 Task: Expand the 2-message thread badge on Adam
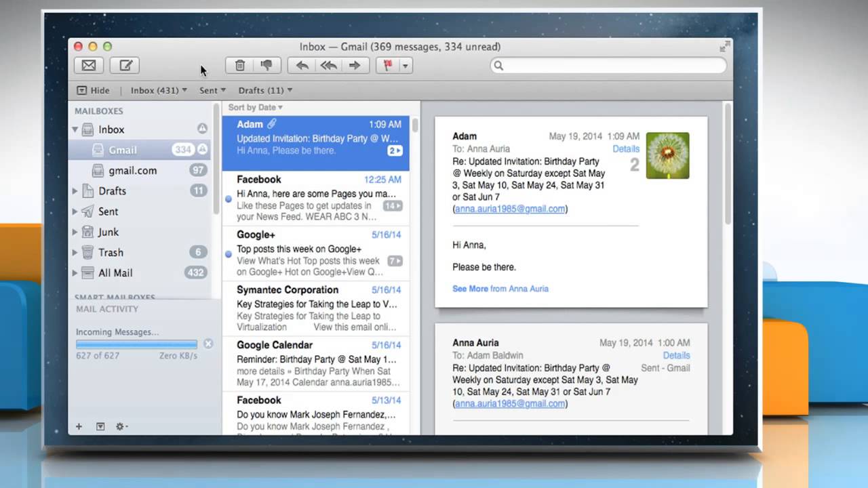click(x=395, y=150)
